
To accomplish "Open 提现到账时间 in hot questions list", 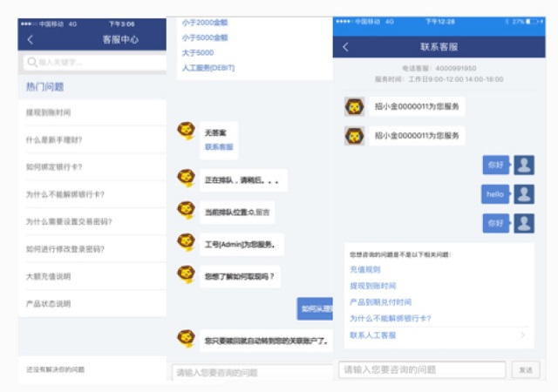I will tap(49, 114).
